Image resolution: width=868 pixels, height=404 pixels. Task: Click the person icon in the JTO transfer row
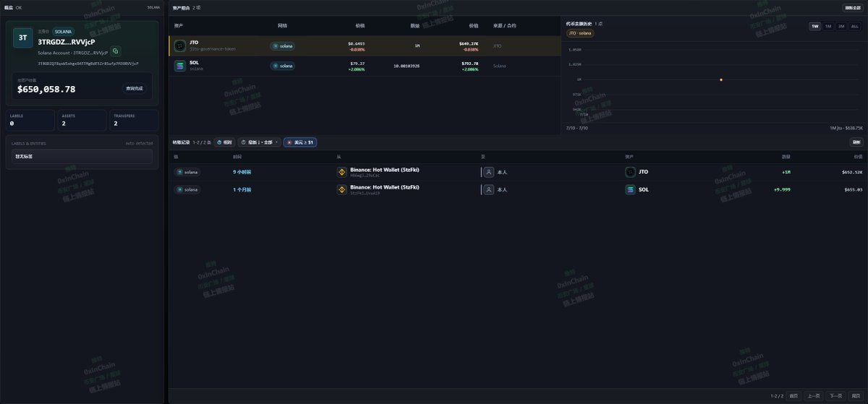tap(490, 172)
